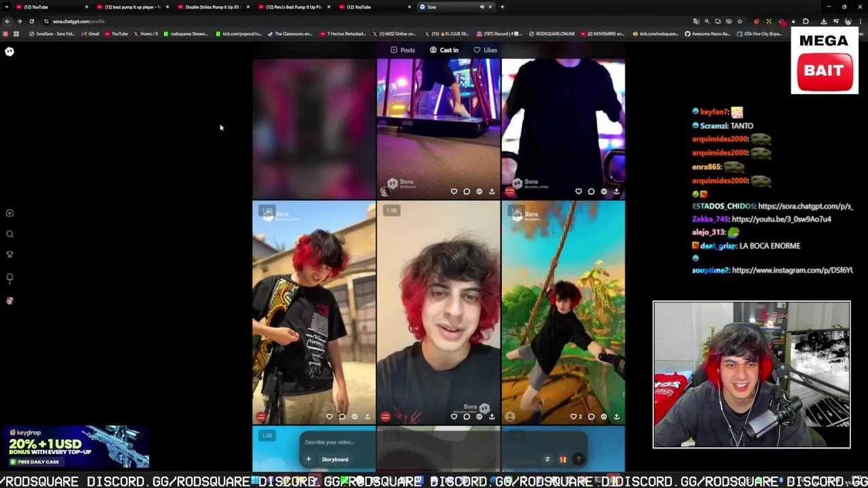868x488 pixels.
Task: Share the face close-up video
Action: click(492, 416)
